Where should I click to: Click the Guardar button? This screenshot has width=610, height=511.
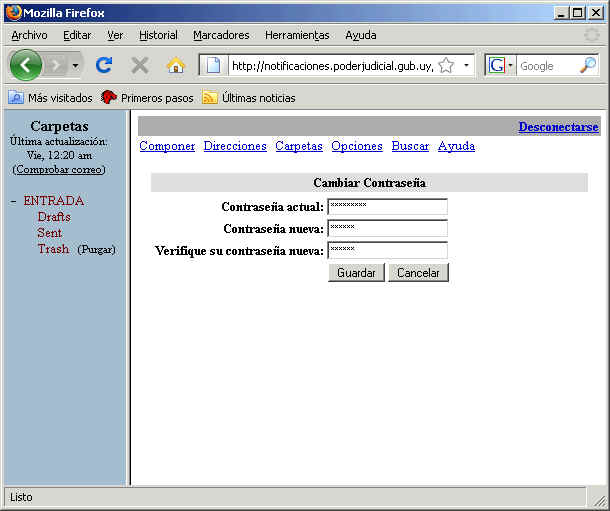point(356,273)
